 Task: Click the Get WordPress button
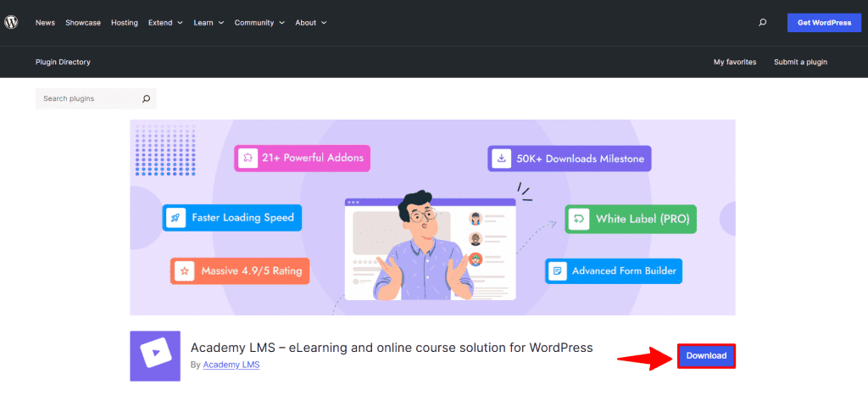(824, 23)
